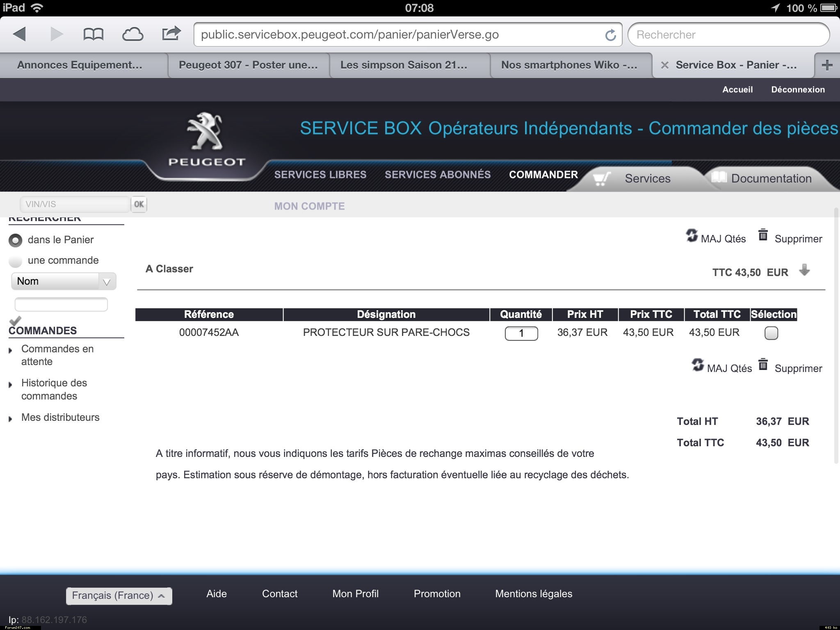The height and width of the screenshot is (630, 840).
Task: Select 'une commande' radio button
Action: pos(16,261)
